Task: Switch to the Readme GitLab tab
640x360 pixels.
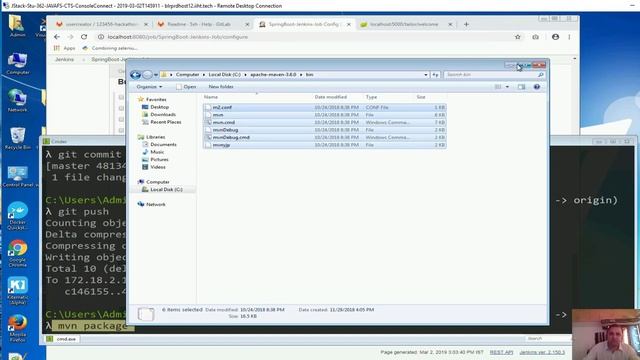Action: pyautogui.click(x=203, y=24)
